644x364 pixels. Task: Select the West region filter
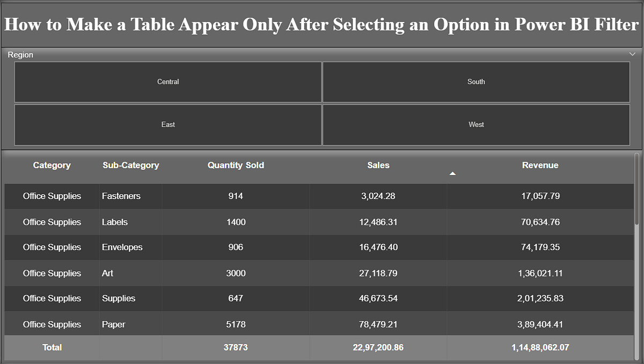(x=476, y=125)
